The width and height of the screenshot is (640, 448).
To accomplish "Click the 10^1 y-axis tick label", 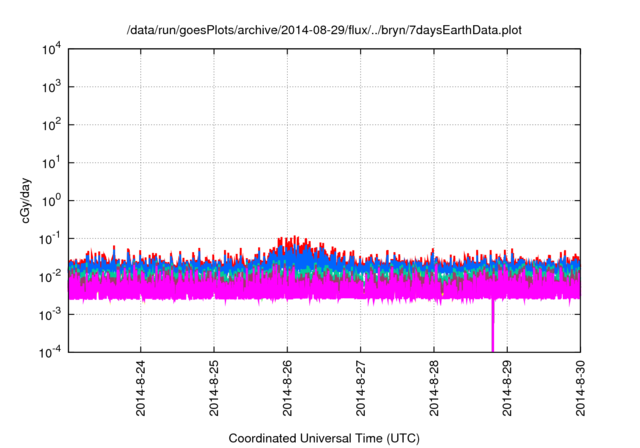I will click(x=52, y=163).
